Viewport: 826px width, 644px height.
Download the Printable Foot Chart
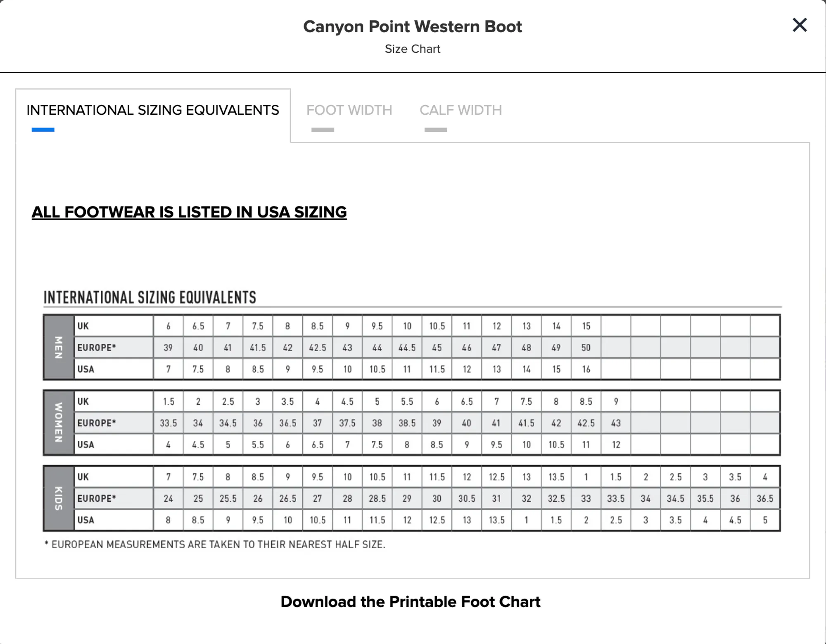(x=410, y=602)
